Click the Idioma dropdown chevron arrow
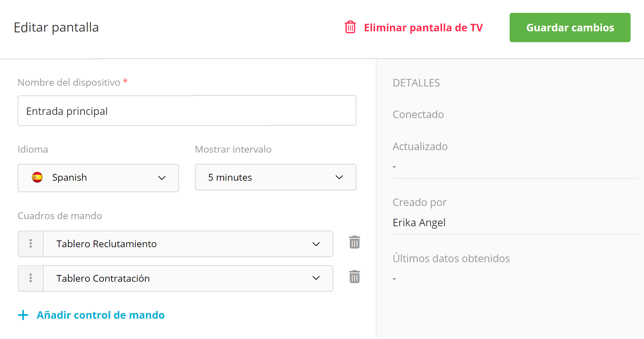Image resolution: width=644 pixels, height=339 pixels. point(162,178)
